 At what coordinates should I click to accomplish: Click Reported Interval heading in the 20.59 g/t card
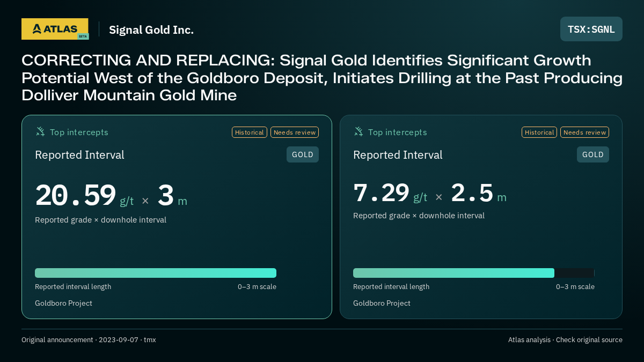point(79,155)
